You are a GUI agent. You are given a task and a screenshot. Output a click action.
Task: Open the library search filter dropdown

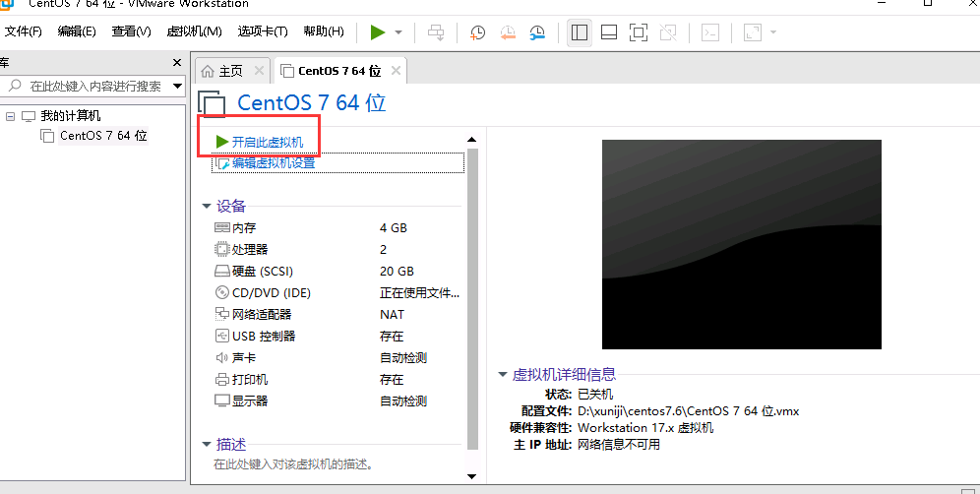click(x=177, y=86)
